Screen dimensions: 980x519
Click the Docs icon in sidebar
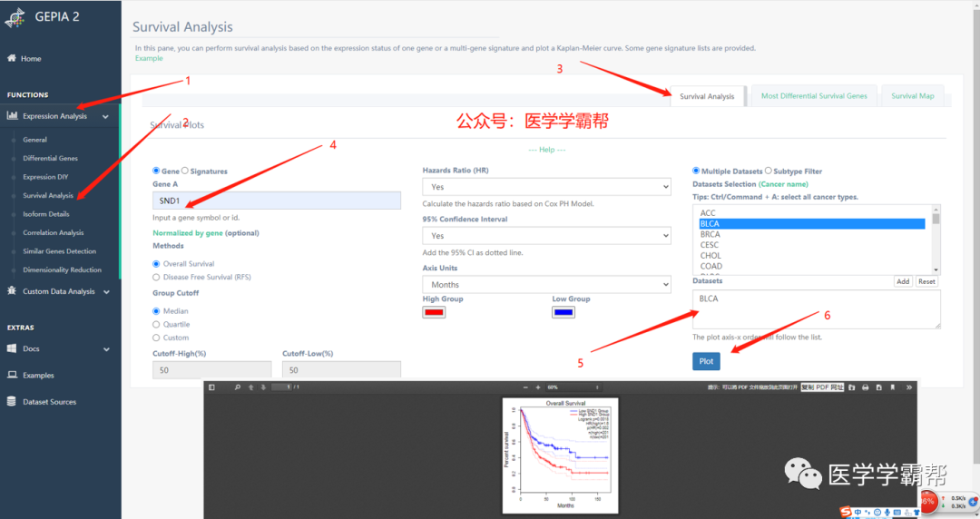pos(11,348)
